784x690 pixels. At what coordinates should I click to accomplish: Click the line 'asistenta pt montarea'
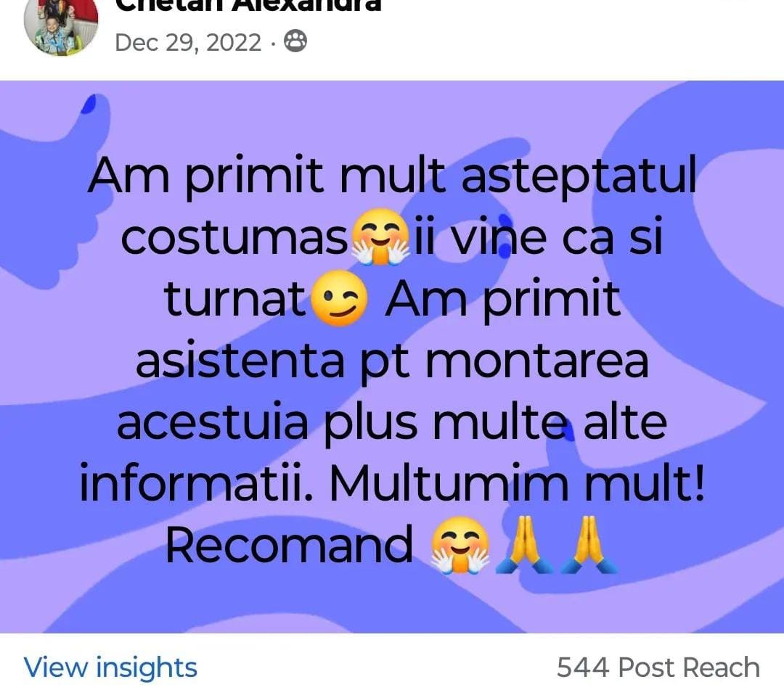392,361
